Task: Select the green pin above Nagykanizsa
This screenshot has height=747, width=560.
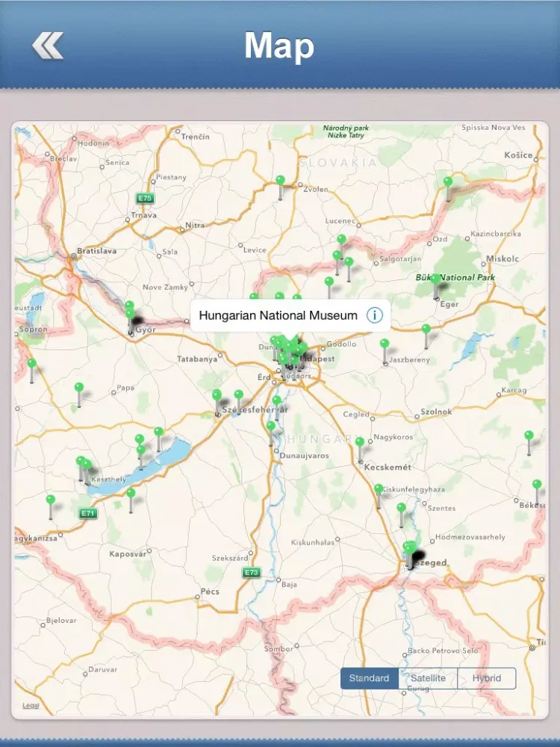Action: pyautogui.click(x=51, y=499)
